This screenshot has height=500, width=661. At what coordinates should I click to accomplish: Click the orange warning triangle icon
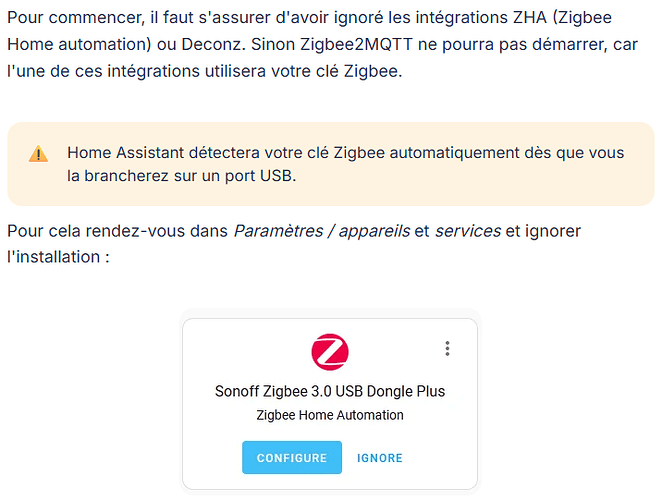tap(38, 154)
